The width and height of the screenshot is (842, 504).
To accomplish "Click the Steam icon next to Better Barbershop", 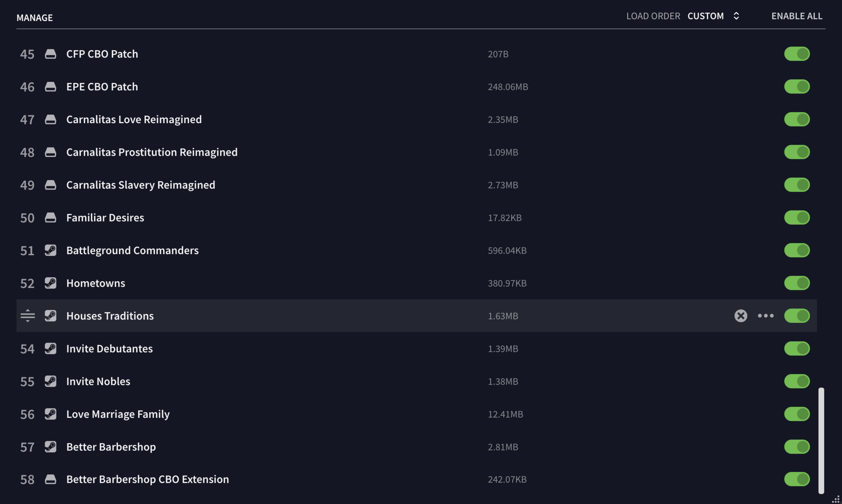I will pyautogui.click(x=50, y=447).
